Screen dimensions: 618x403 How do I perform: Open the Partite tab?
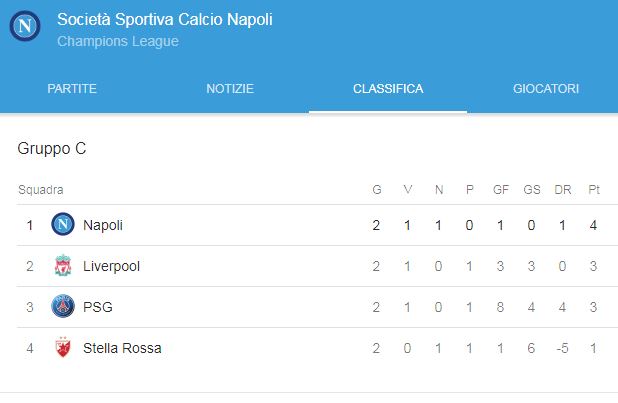(x=72, y=89)
